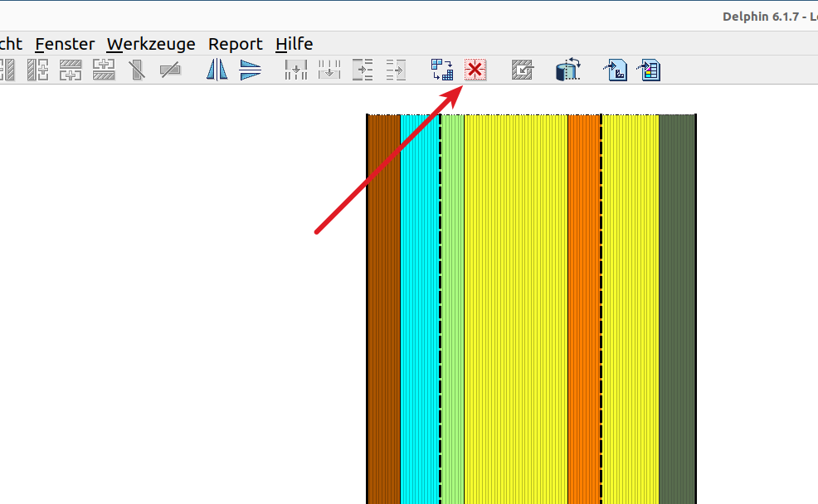Mirror construction vertically with the horizontal triangles icon
The width and height of the screenshot is (818, 504).
click(x=251, y=70)
